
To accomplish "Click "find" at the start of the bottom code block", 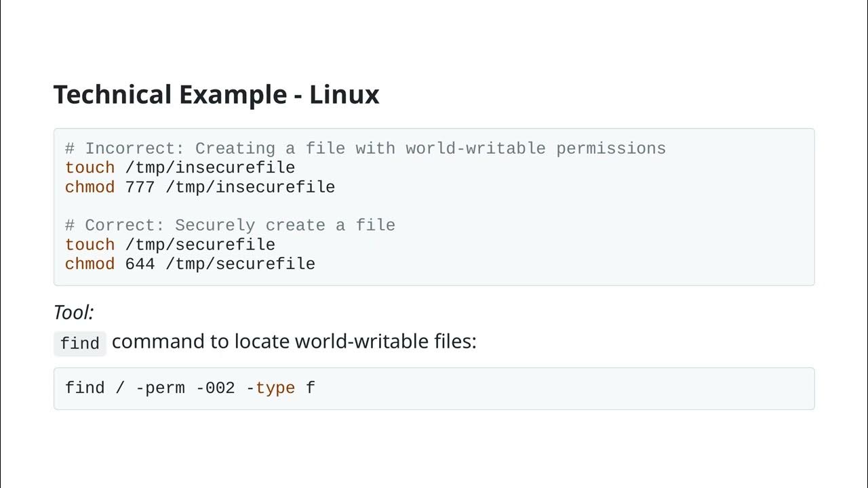I will tap(85, 388).
